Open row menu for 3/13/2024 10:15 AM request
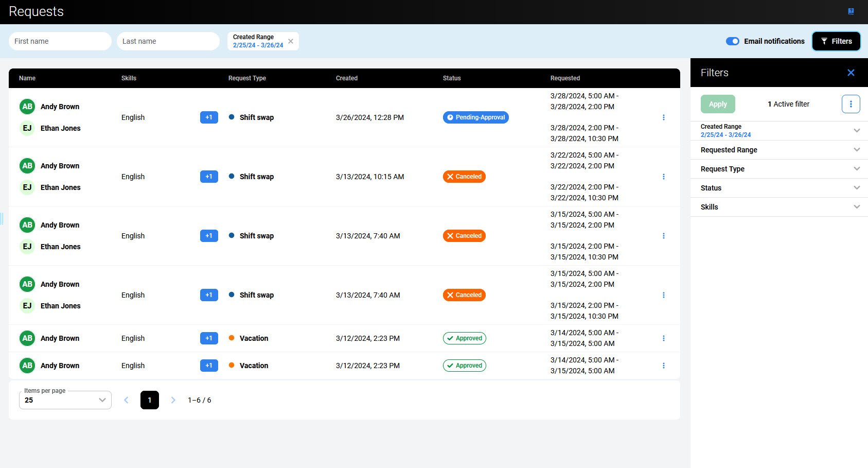This screenshot has height=468, width=868. [x=664, y=177]
